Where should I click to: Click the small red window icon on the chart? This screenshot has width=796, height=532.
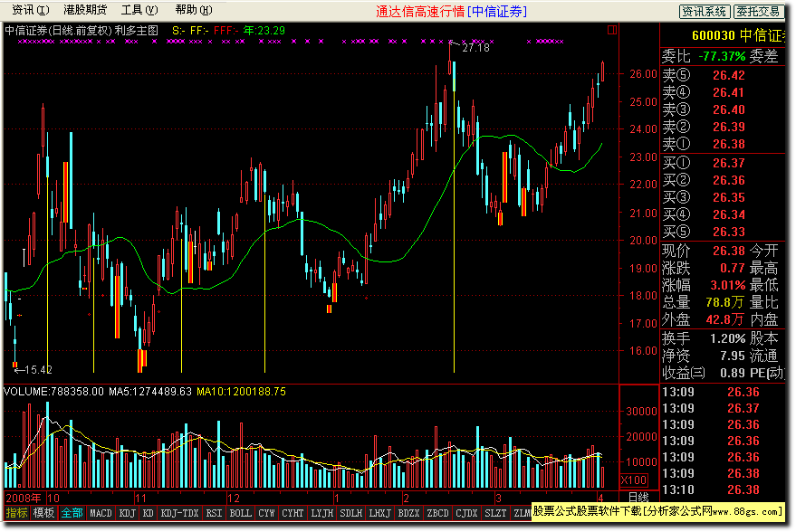point(612,30)
